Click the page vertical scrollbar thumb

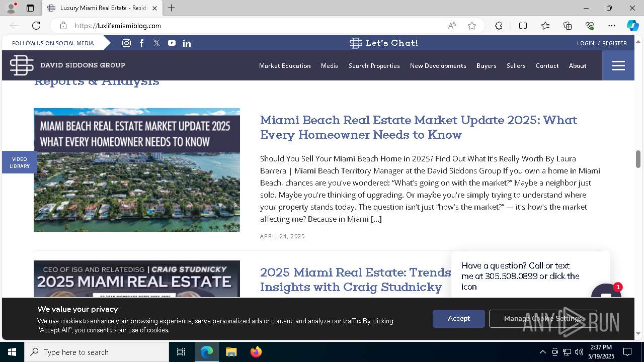coord(638,159)
